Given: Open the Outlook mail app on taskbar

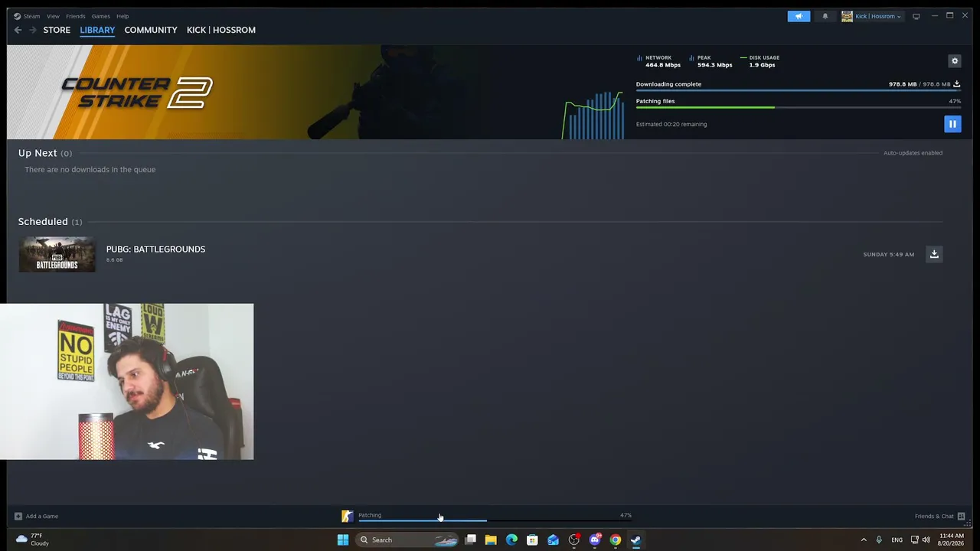Looking at the screenshot, I should (553, 540).
